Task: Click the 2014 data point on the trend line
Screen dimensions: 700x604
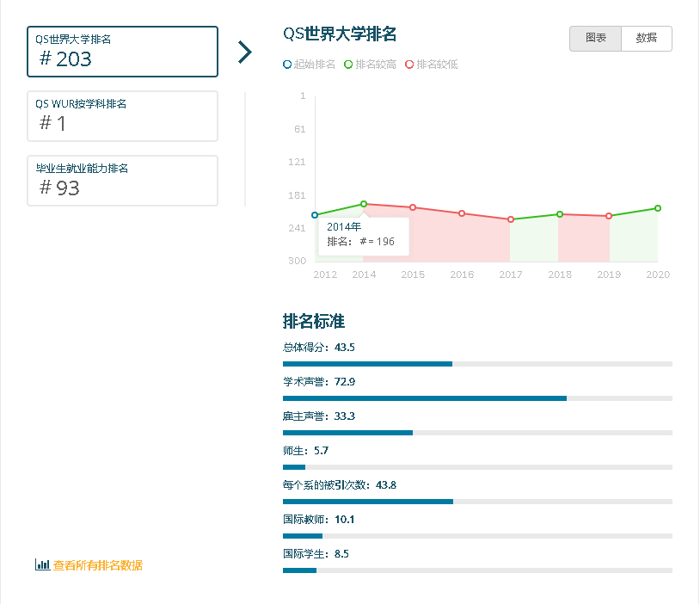Action: [364, 205]
